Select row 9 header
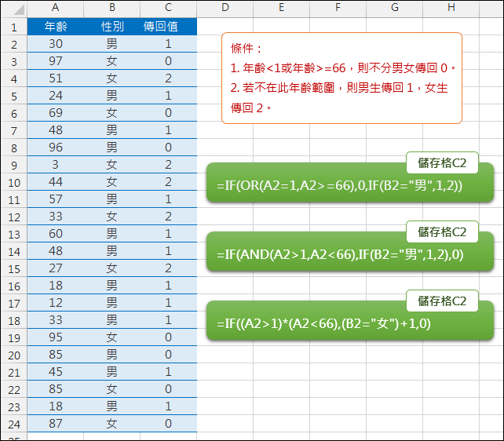Image resolution: width=504 pixels, height=441 pixels. 14,165
